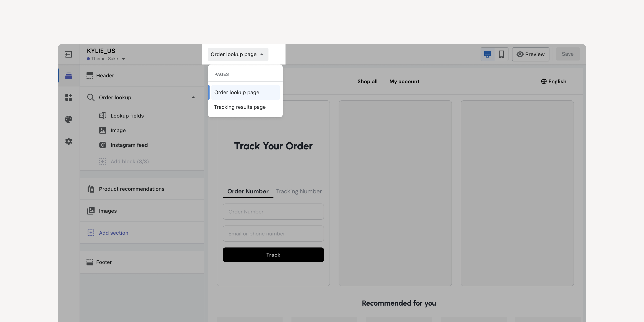Click the Image block icon
This screenshot has height=322, width=644.
coord(102,130)
